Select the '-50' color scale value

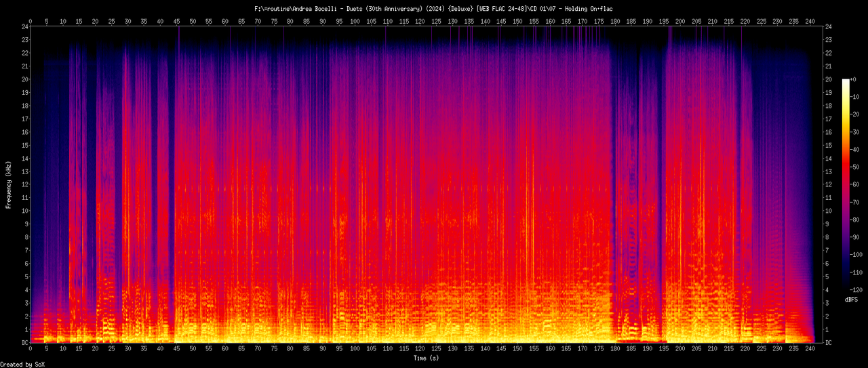[856, 167]
